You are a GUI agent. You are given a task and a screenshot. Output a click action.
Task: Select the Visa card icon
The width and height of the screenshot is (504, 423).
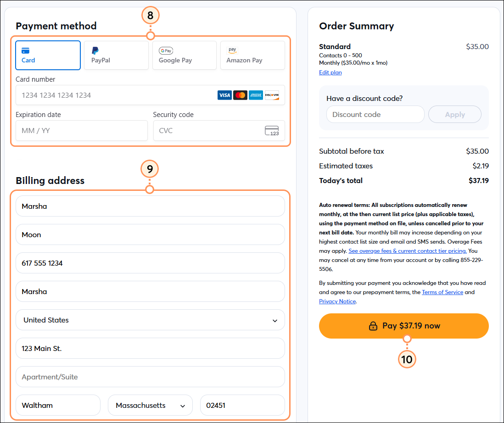(224, 95)
